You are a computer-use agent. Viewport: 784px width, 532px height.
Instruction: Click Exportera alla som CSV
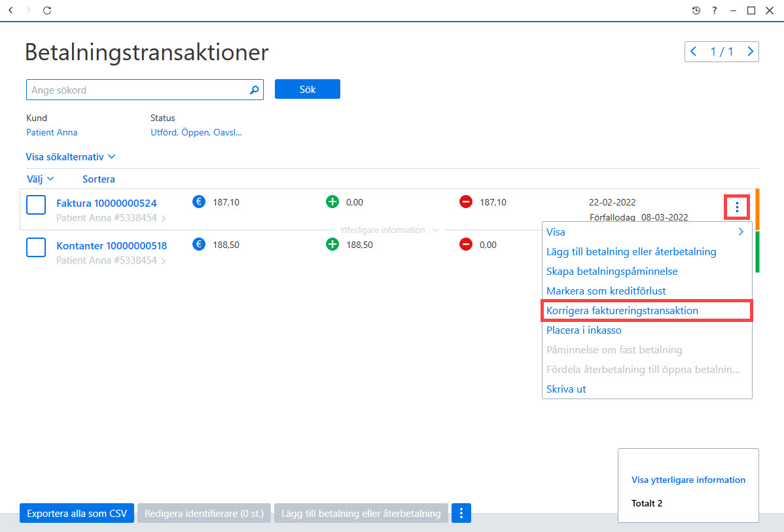77,513
